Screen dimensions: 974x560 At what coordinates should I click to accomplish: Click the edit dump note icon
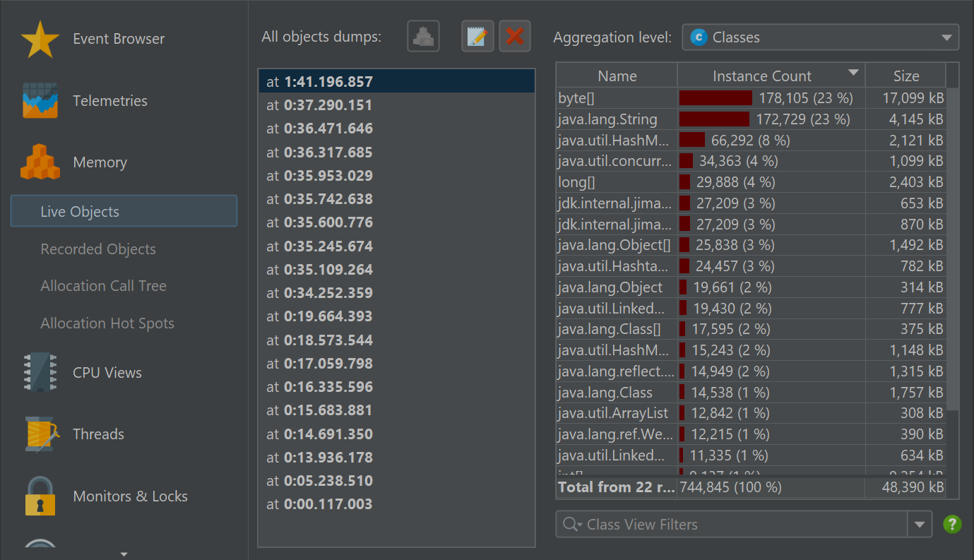click(x=477, y=37)
